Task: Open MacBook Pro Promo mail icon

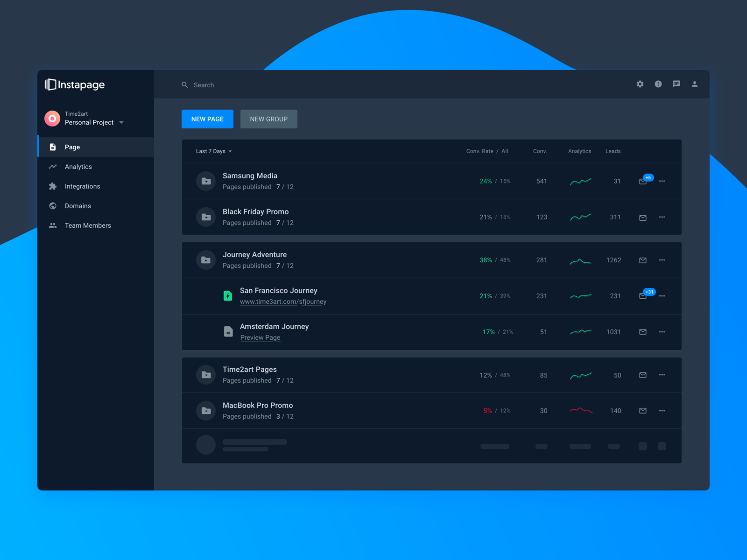Action: coord(643,411)
